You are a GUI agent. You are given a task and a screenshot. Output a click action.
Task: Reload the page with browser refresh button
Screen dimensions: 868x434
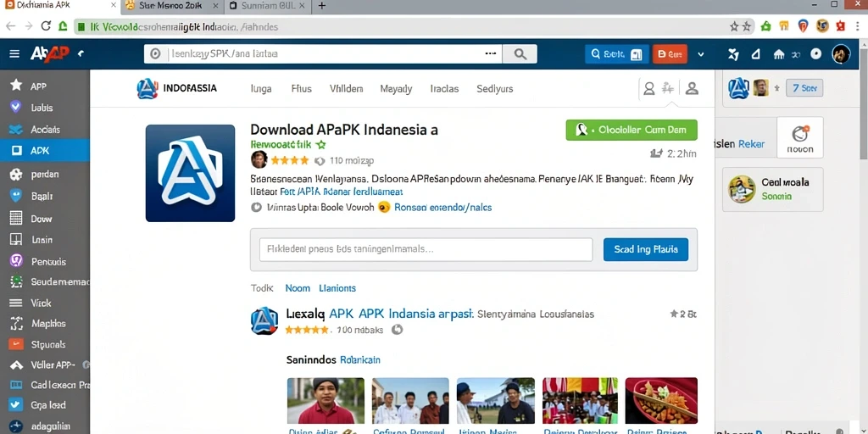click(46, 26)
